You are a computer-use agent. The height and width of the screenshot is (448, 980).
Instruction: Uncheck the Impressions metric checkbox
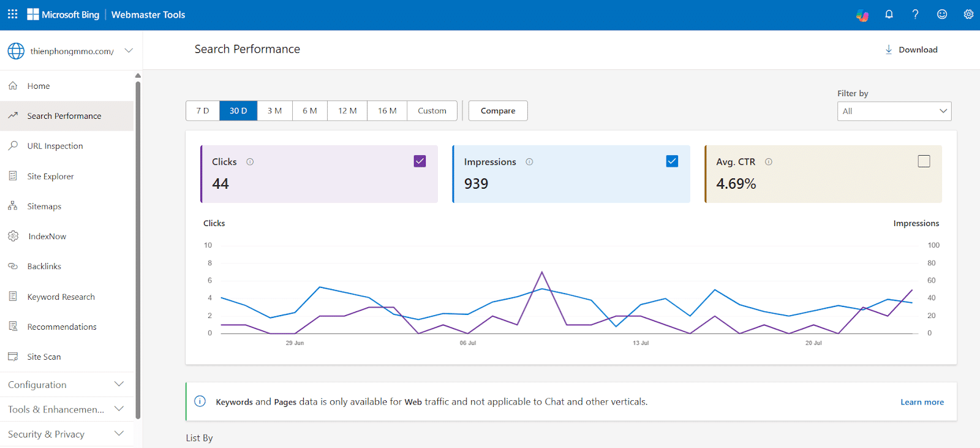(x=672, y=161)
